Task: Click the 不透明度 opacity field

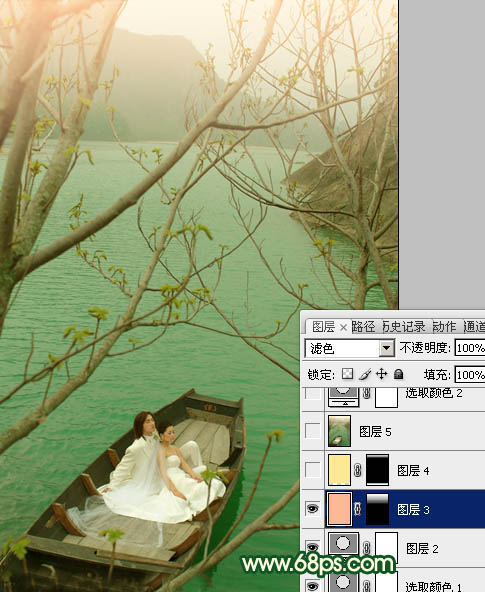Action: [470, 348]
